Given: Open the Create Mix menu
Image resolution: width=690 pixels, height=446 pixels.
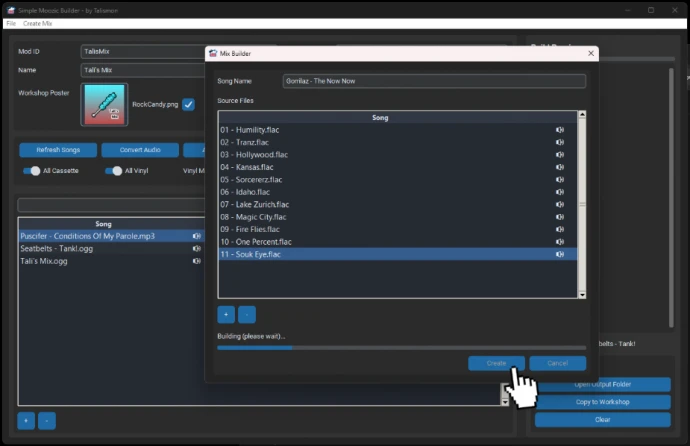Looking at the screenshot, I should (37, 23).
